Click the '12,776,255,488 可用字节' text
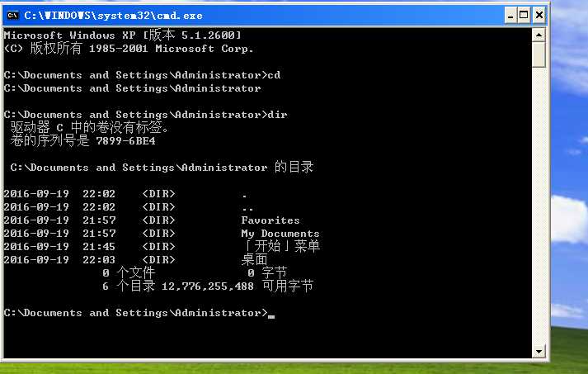Viewport: 588px width, 374px height. coord(238,286)
